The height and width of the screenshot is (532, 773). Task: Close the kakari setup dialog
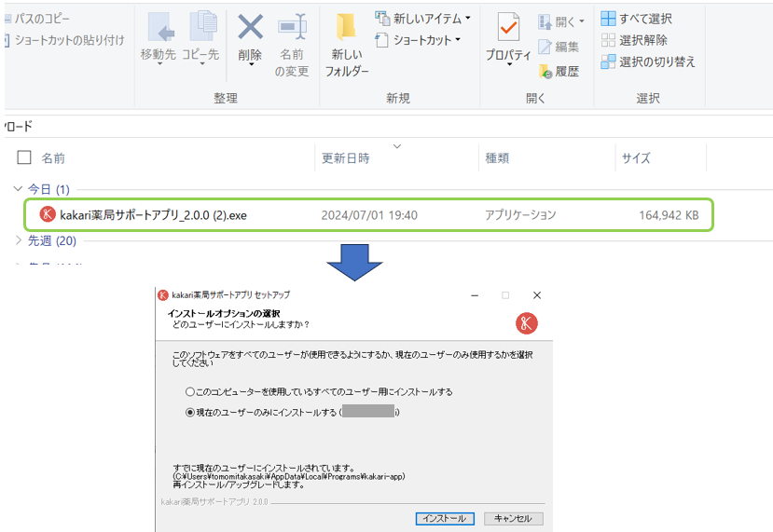[x=537, y=295]
